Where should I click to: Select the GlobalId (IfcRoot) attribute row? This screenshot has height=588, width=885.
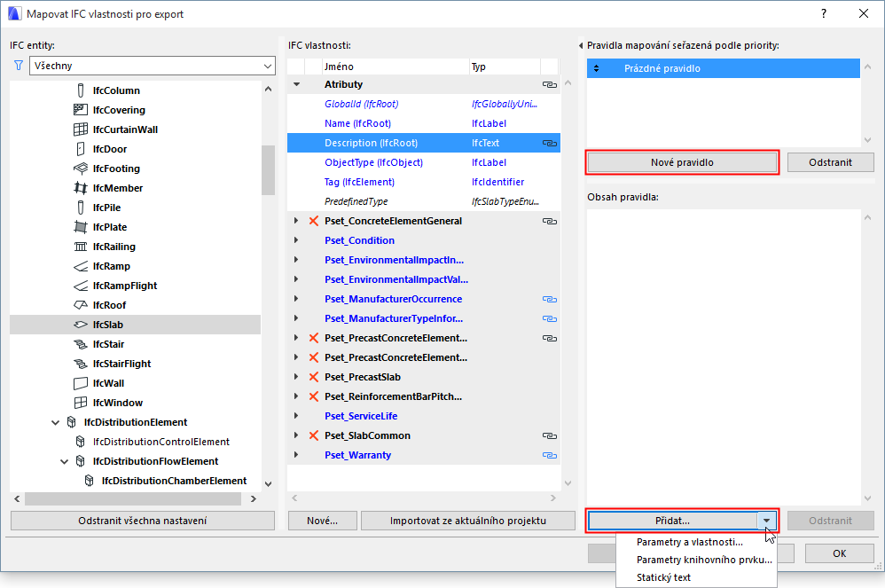point(423,104)
